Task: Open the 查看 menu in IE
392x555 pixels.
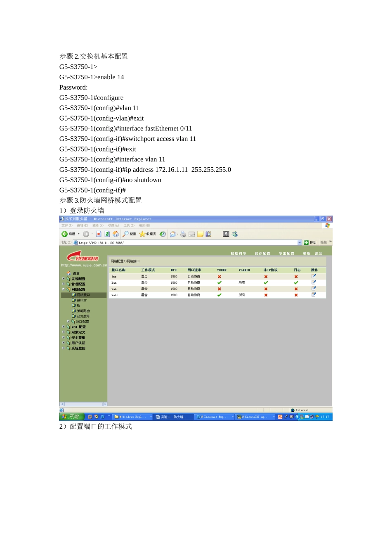Action: [98, 225]
